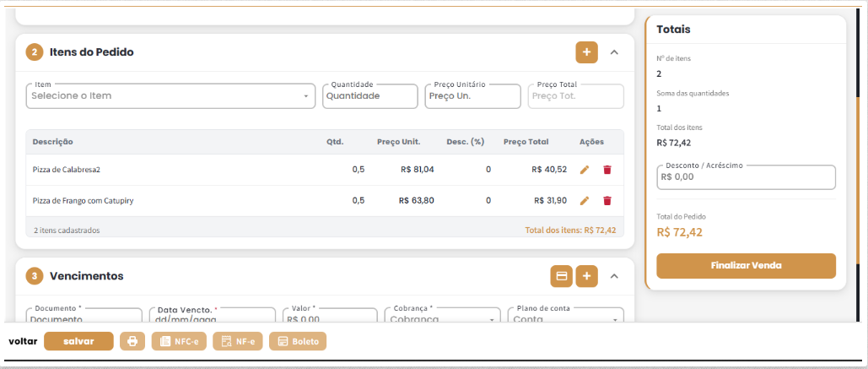Delete the Pizza de Calabresa2 row

point(607,170)
